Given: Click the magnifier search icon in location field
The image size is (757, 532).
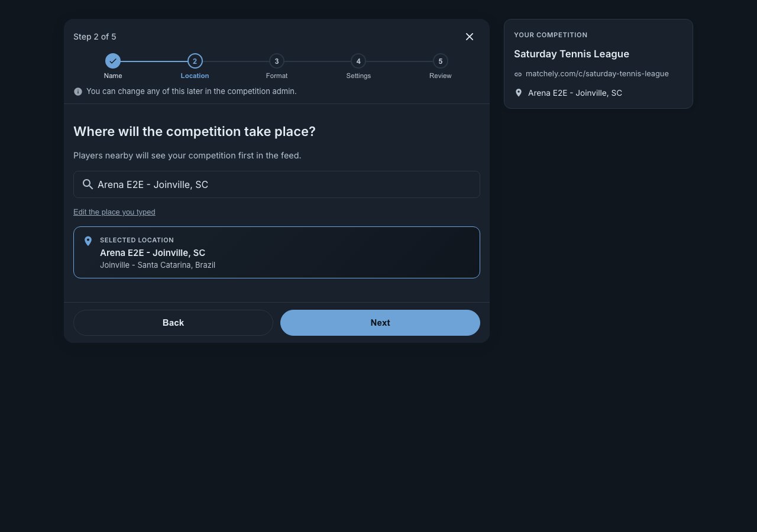Looking at the screenshot, I should 88,184.
